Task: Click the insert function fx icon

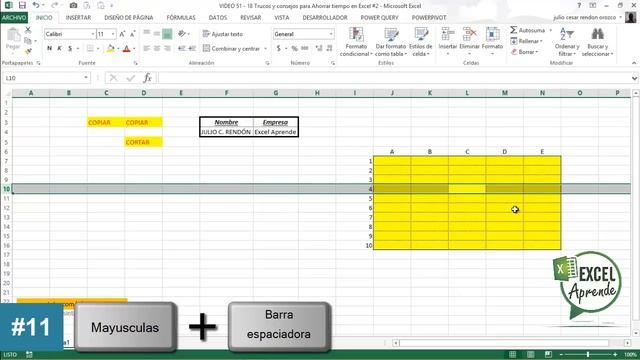Action: click(147, 78)
